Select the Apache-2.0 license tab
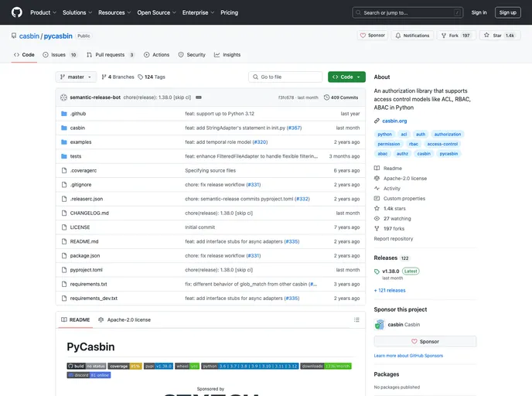 click(124, 320)
